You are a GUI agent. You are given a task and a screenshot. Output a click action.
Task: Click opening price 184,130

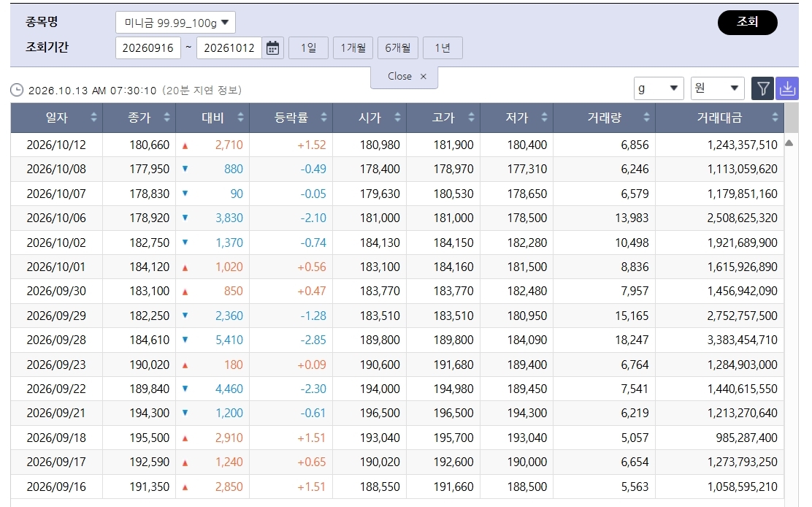pos(380,243)
